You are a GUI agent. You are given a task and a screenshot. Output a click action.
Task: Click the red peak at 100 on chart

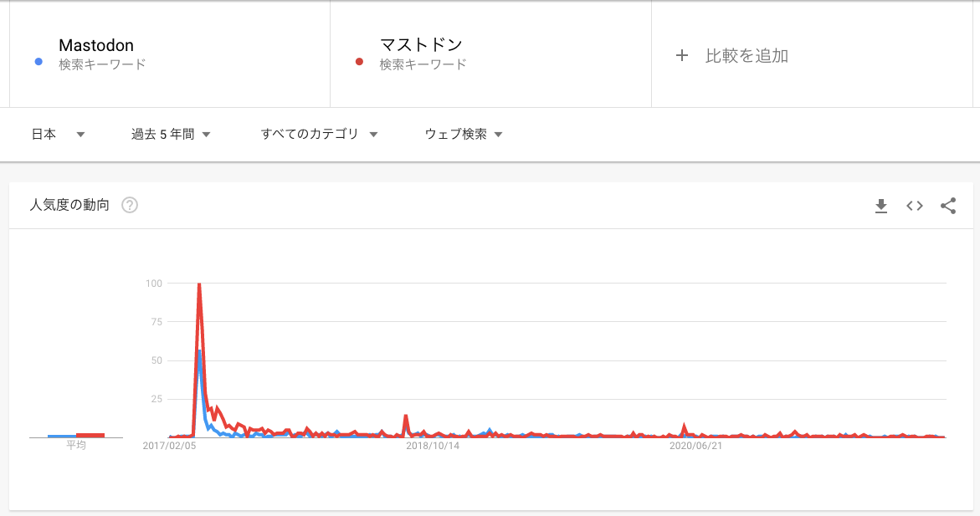click(x=199, y=284)
